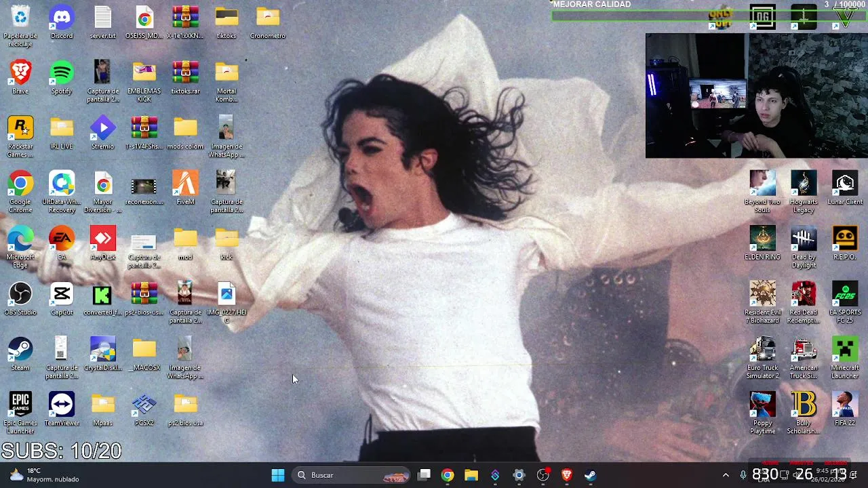
Task: Open CapCut from the desktop
Action: click(62, 299)
